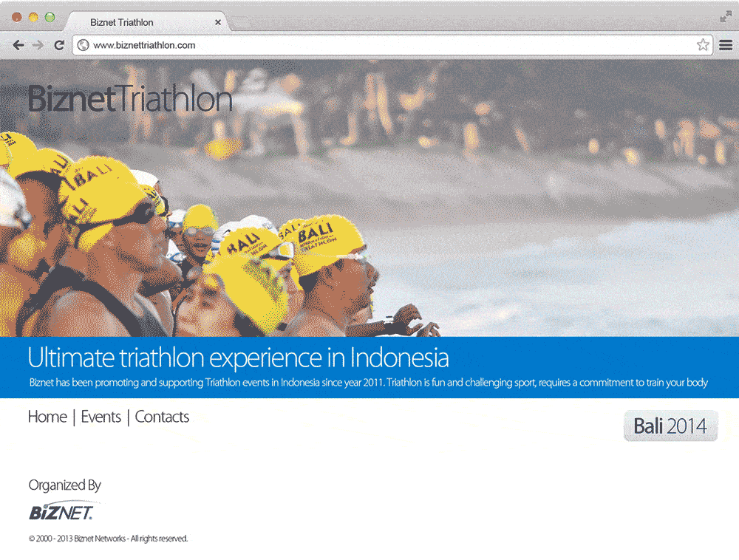Click the Organized By label
This screenshot has width=739, height=560.
pos(64,485)
